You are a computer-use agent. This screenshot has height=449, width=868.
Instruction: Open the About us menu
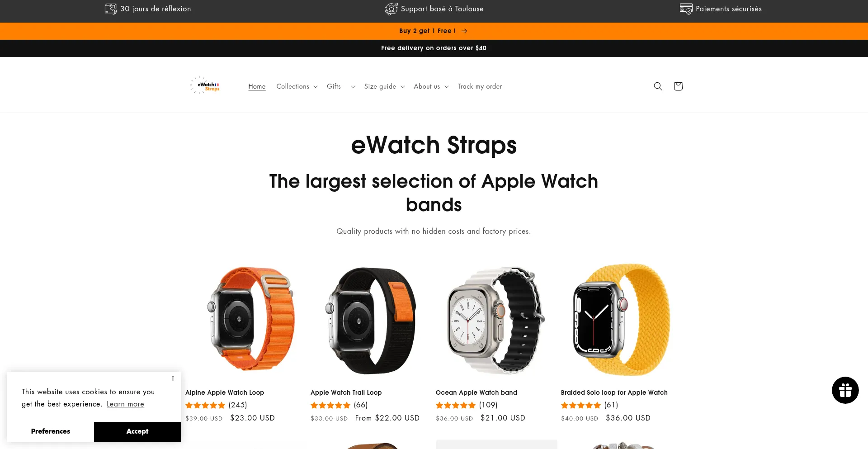click(431, 86)
